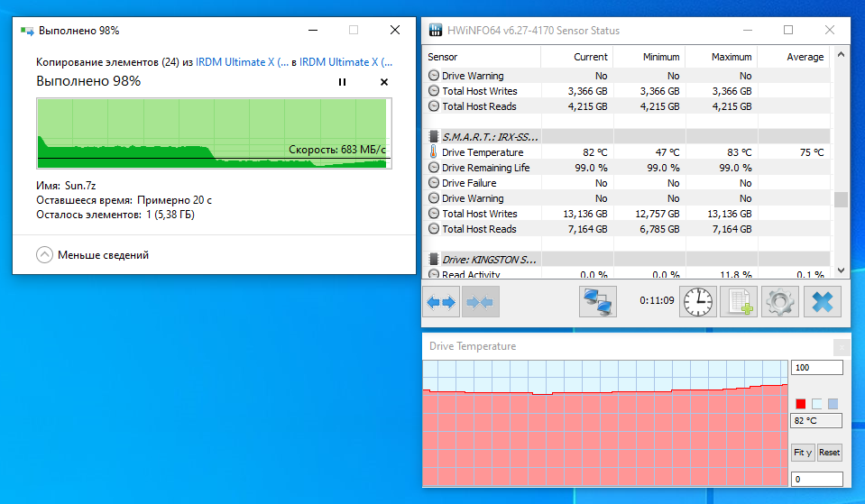Open the destination IRDM Ultimate X link
The image size is (865, 504).
tap(345, 61)
